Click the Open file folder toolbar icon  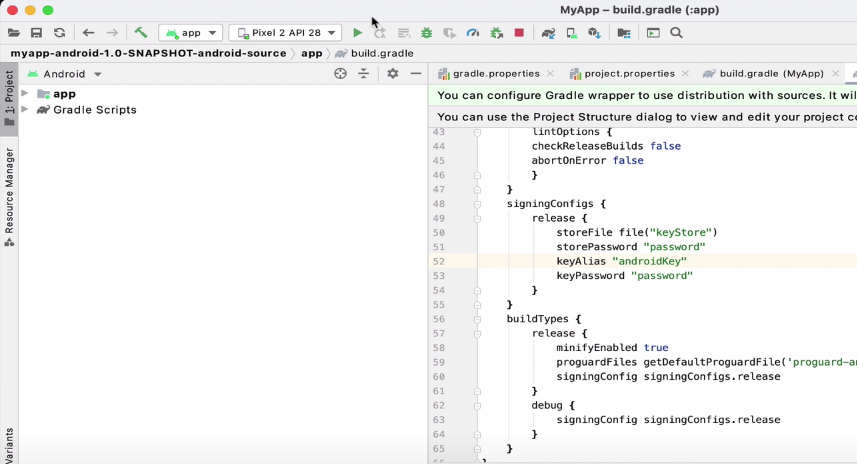pyautogui.click(x=14, y=33)
